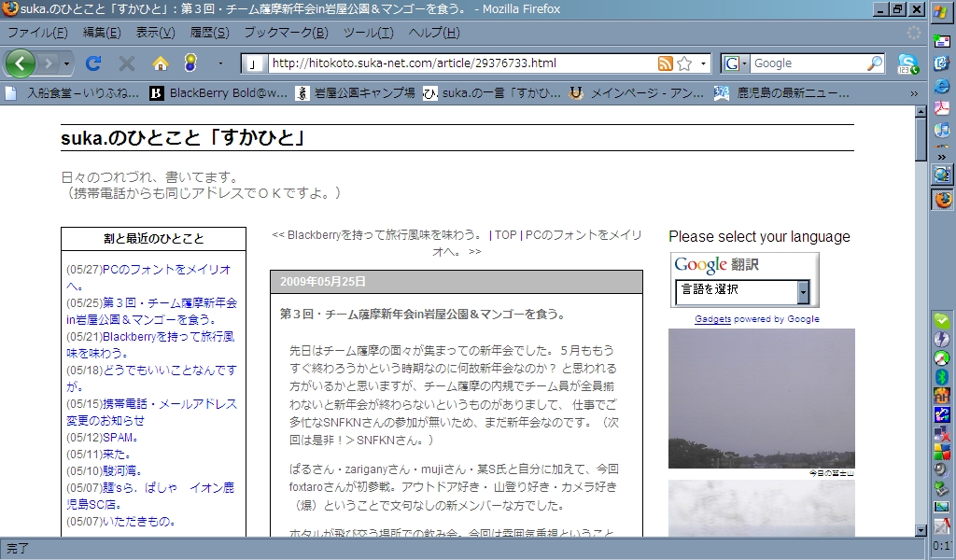Open the ツール(T) menu
The width and height of the screenshot is (956, 560).
click(x=368, y=33)
